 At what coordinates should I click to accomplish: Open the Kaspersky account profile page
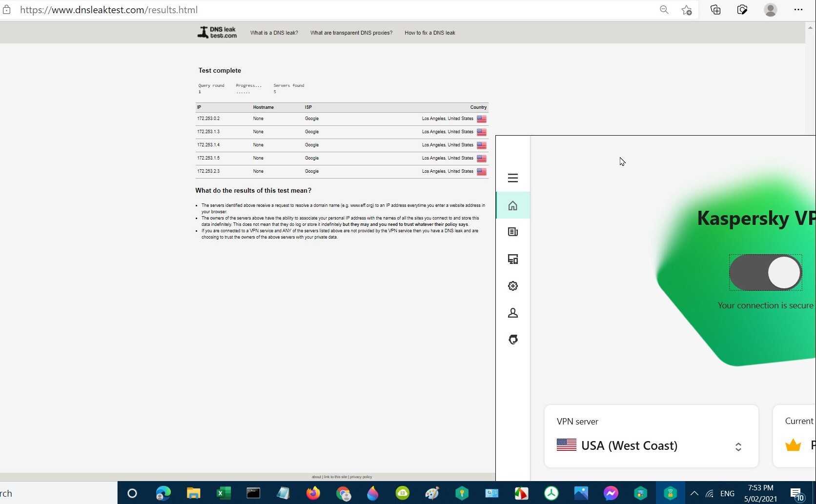click(x=512, y=313)
